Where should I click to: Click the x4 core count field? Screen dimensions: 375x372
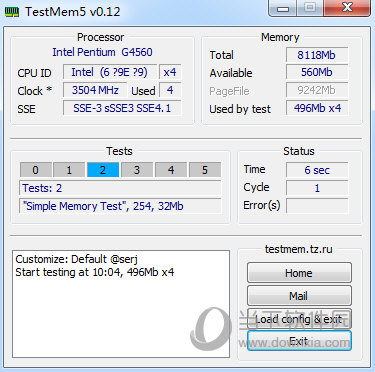coord(170,72)
